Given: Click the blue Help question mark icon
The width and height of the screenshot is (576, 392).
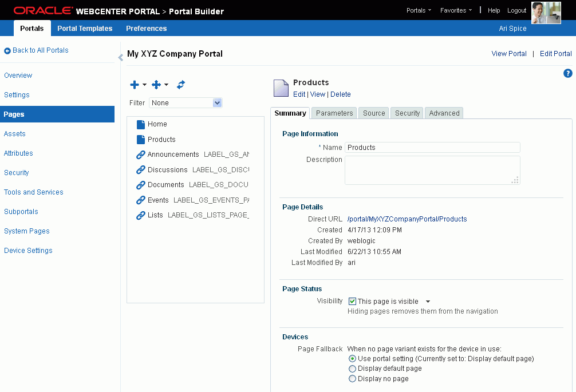Looking at the screenshot, I should [567, 73].
